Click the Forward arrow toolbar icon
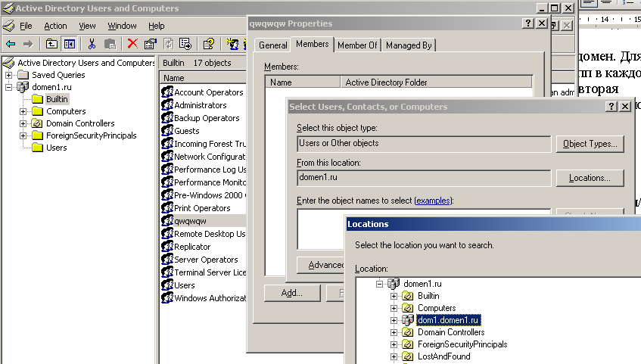The height and width of the screenshot is (364, 641). (x=28, y=44)
